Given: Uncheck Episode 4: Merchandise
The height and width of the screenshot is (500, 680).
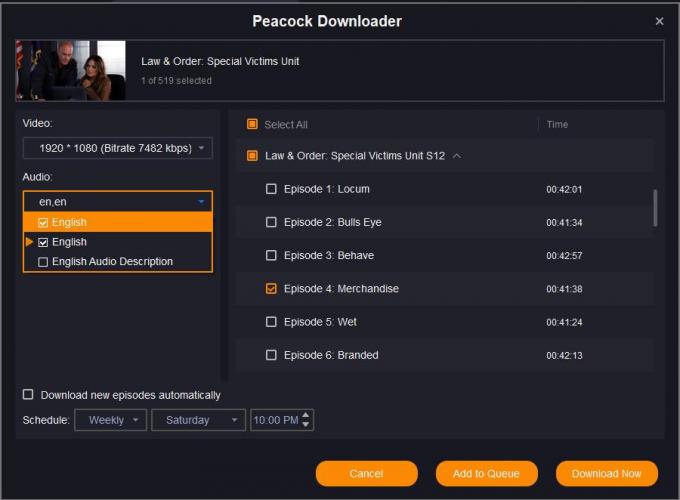Looking at the screenshot, I should click(x=271, y=289).
